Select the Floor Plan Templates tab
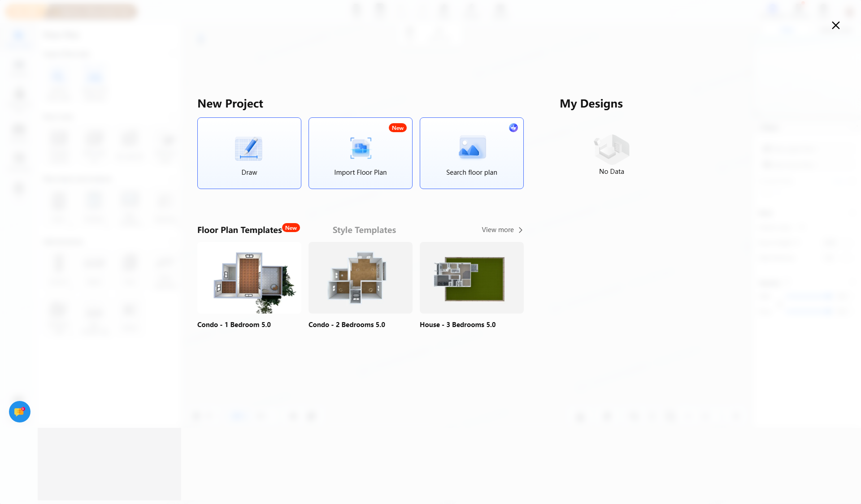Image resolution: width=861 pixels, height=504 pixels. click(x=239, y=230)
